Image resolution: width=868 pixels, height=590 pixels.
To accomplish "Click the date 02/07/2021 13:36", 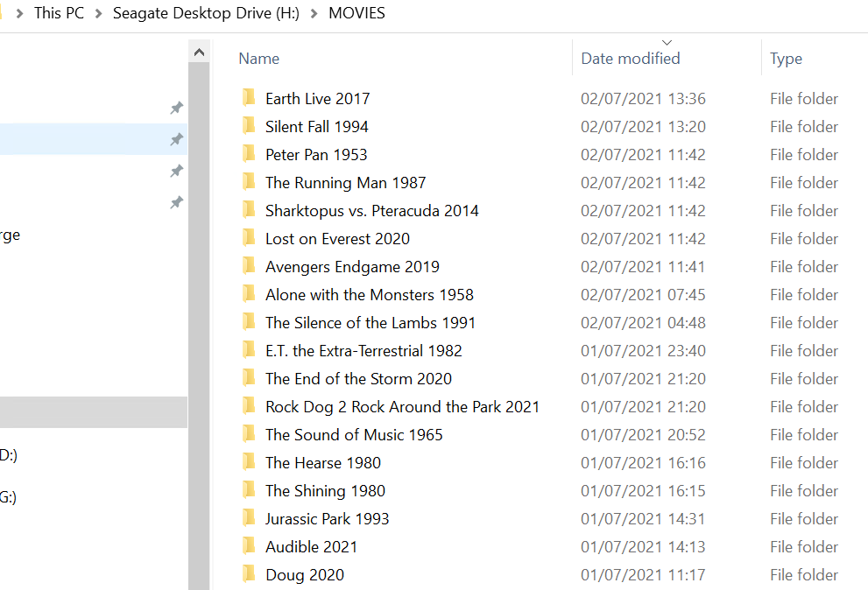I will 643,99.
